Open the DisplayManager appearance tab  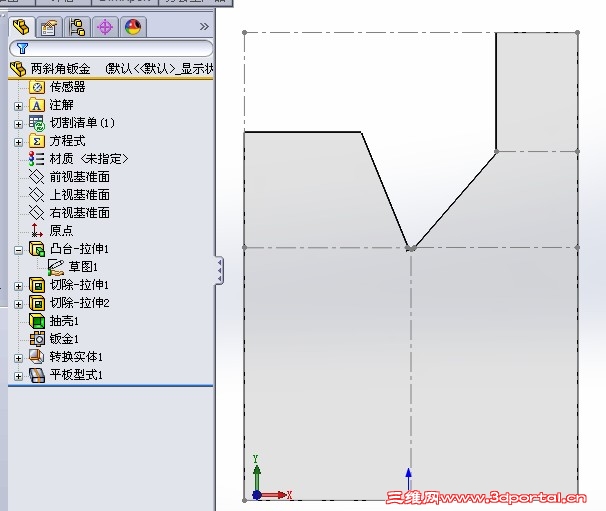point(133,27)
